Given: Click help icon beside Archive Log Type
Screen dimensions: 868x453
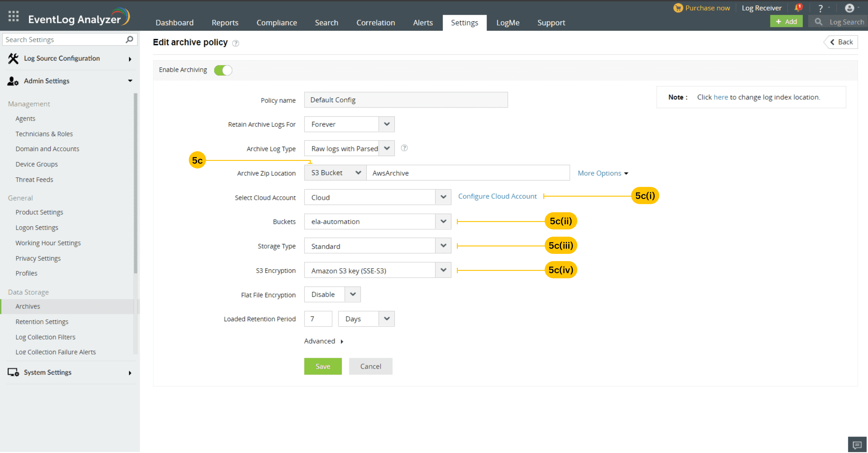Looking at the screenshot, I should 404,148.
